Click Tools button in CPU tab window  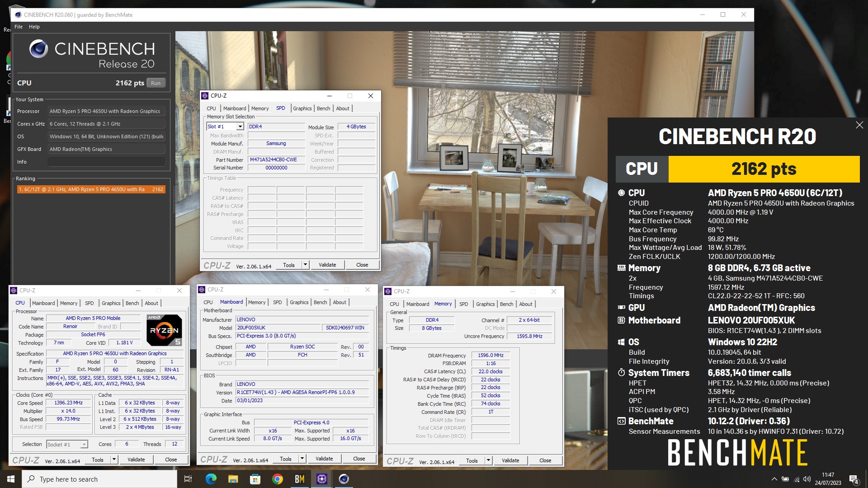[x=98, y=460]
